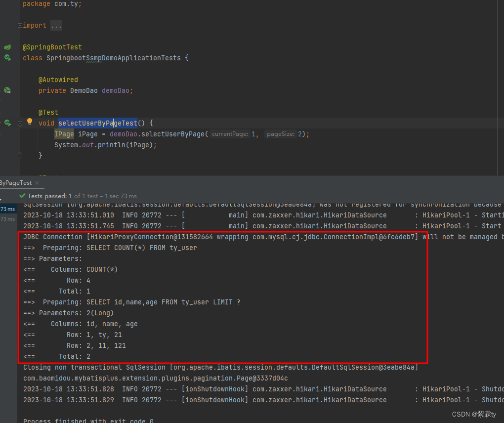
Task: Run the SpringbootSsmpDemoApplicationTests class via gutter icon
Action: (x=7, y=58)
